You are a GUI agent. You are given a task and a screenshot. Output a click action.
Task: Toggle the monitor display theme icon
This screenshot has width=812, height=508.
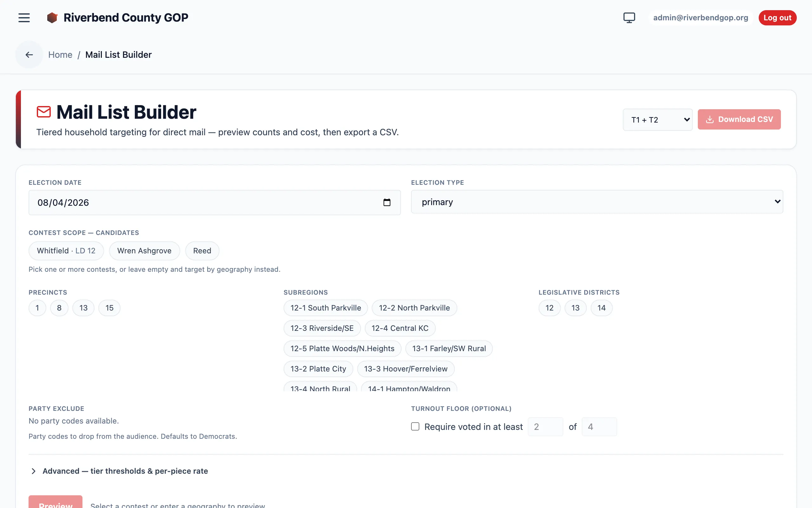(x=629, y=18)
